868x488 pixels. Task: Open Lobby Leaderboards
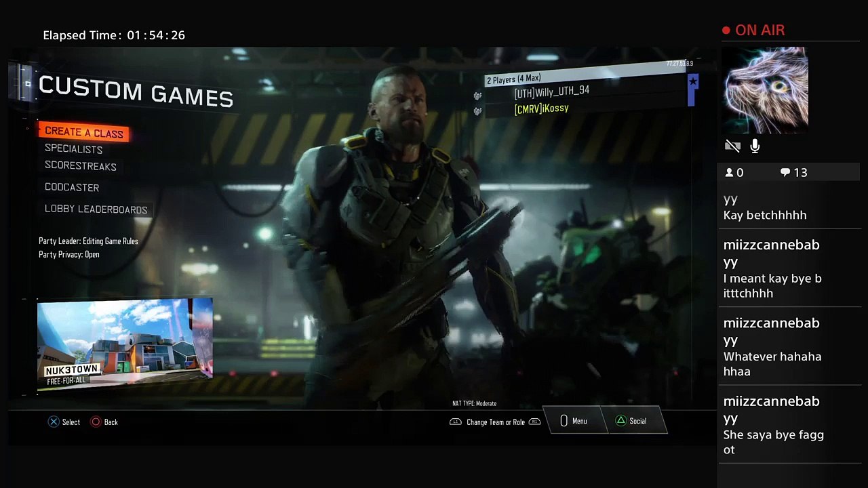coord(96,209)
